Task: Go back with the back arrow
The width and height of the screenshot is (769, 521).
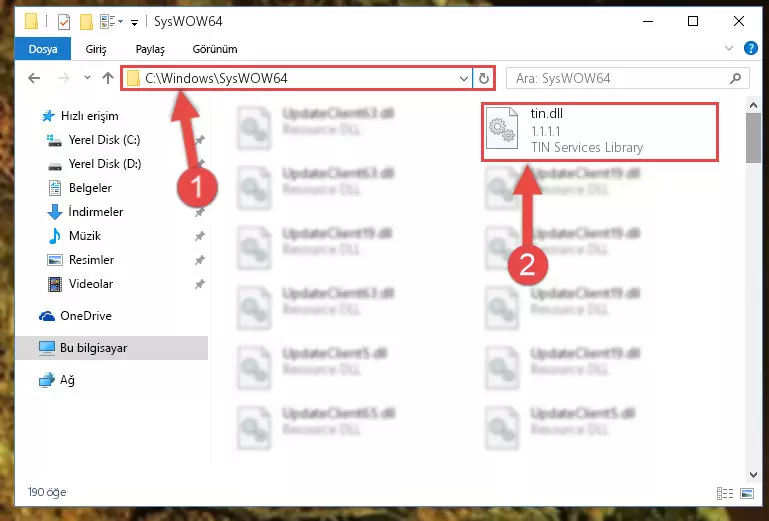Action: tap(34, 78)
